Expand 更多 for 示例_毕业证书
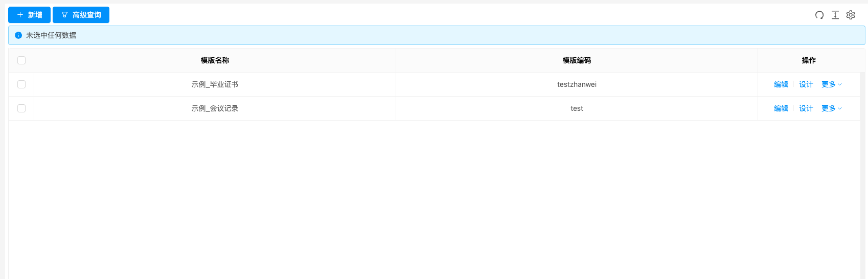The height and width of the screenshot is (279, 868). point(832,84)
